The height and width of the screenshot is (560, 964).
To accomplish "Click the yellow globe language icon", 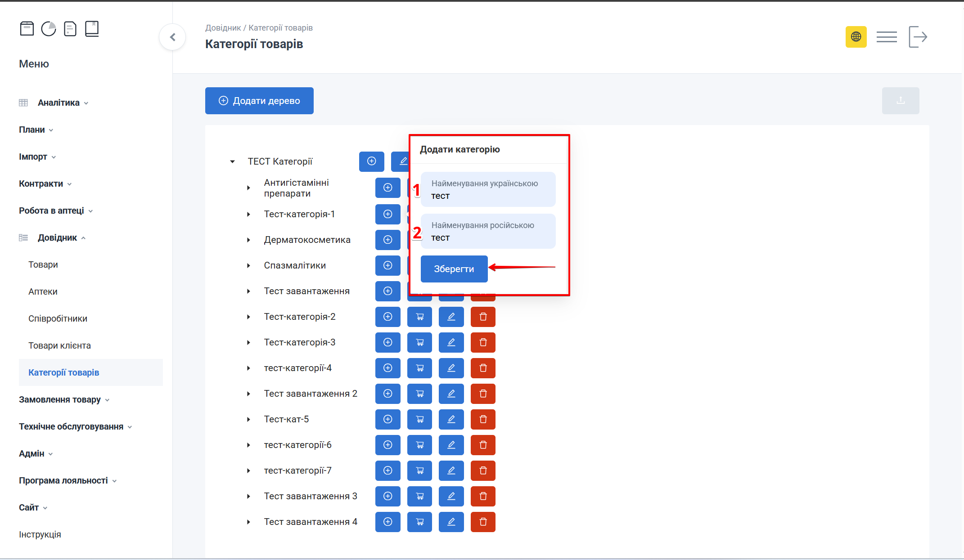I will tap(856, 36).
